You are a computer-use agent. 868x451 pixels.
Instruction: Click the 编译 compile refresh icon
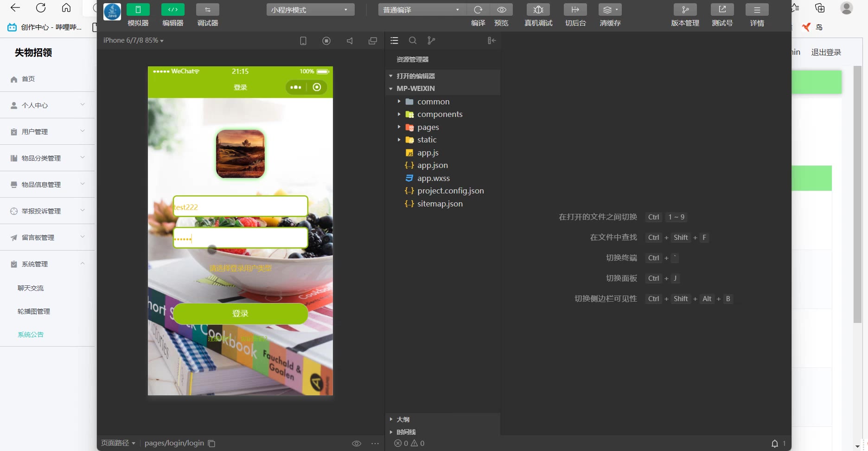pos(478,10)
